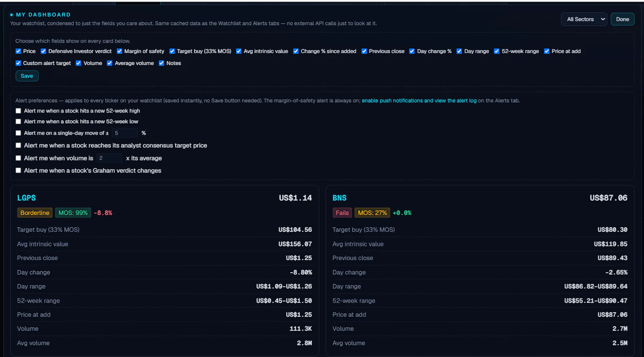Image resolution: width=644 pixels, height=357 pixels.
Task: Click the Done button
Action: (x=622, y=19)
